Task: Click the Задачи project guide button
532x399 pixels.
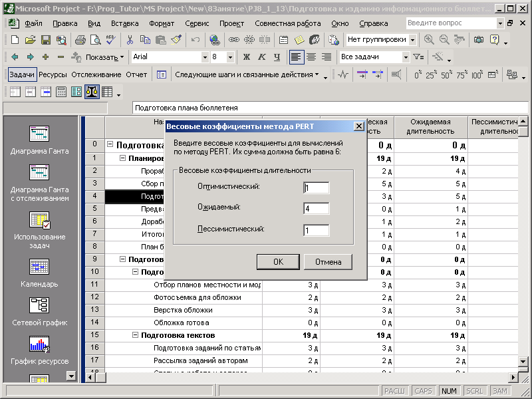Action: click(22, 74)
